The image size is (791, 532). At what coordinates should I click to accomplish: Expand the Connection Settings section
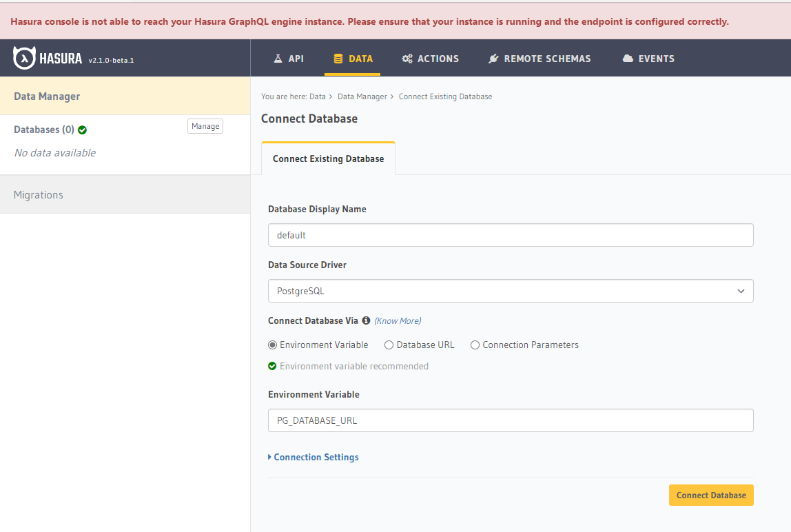click(x=314, y=457)
